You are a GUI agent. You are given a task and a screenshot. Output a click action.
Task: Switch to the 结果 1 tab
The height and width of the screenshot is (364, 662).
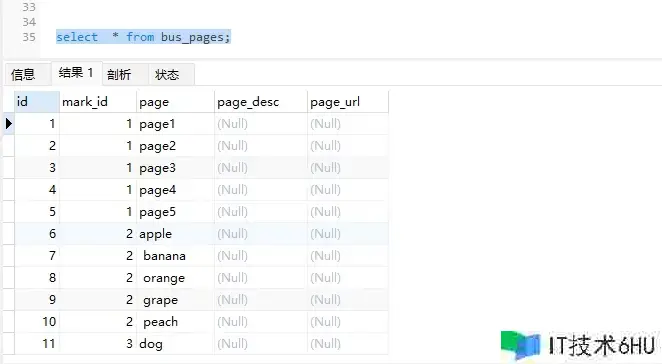(x=76, y=73)
